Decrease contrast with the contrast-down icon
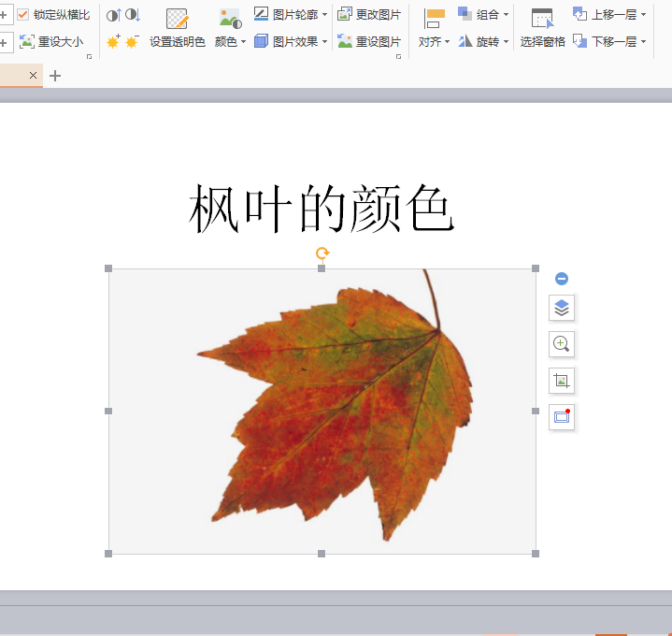Viewport: 672px width, 636px height. pyautogui.click(x=133, y=16)
